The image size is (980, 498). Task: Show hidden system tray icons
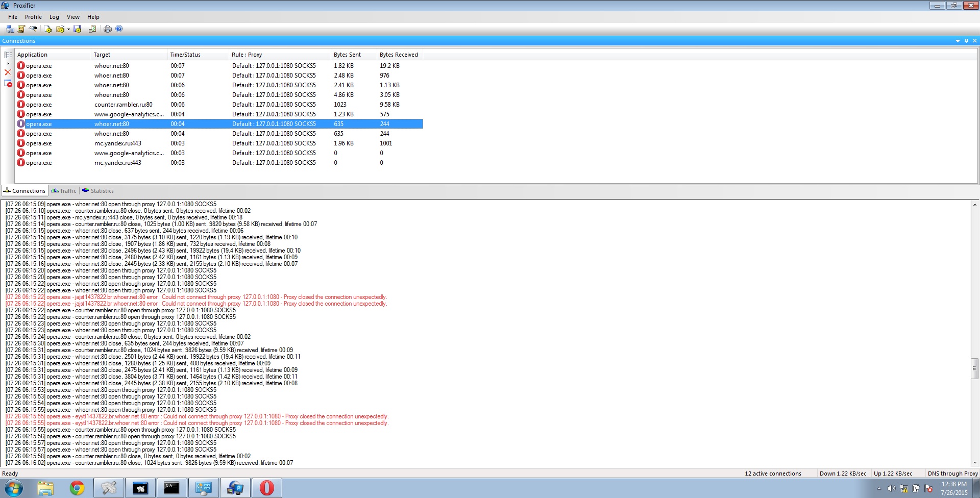[x=879, y=489]
